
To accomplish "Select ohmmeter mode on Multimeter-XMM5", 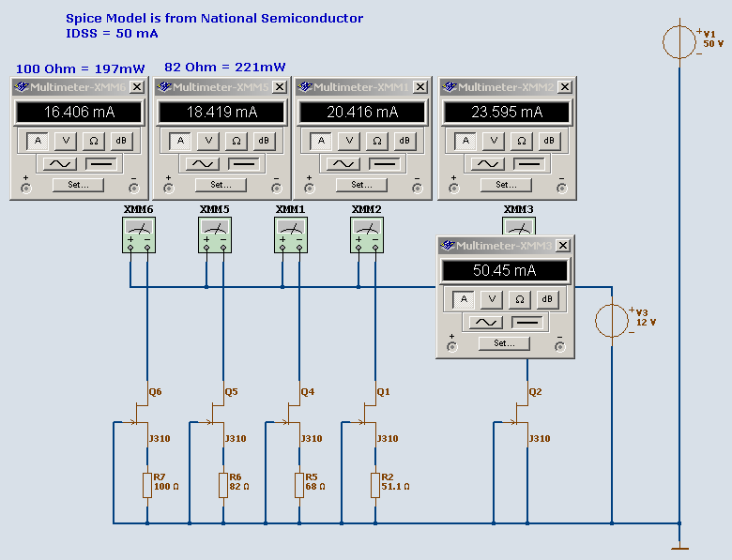I will point(236,141).
